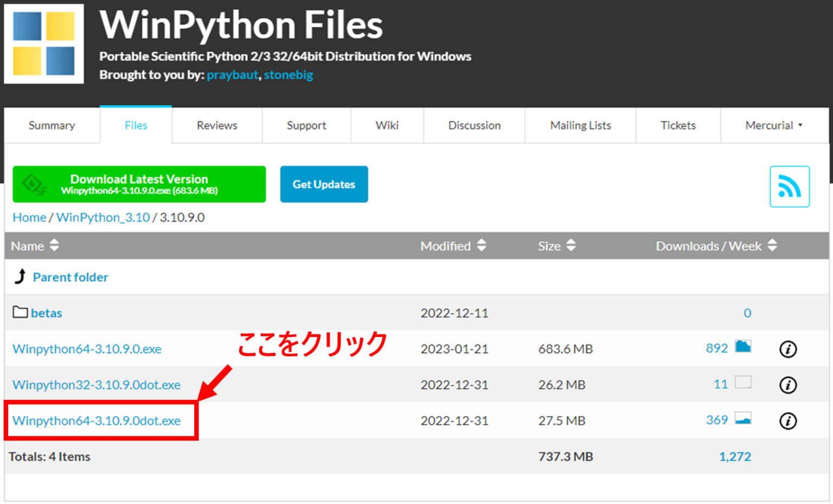
Task: Switch to the Summary tab
Action: click(x=52, y=125)
